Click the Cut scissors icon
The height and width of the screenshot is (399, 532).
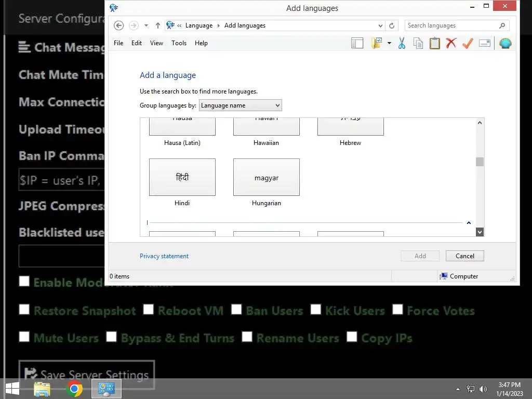(x=402, y=43)
